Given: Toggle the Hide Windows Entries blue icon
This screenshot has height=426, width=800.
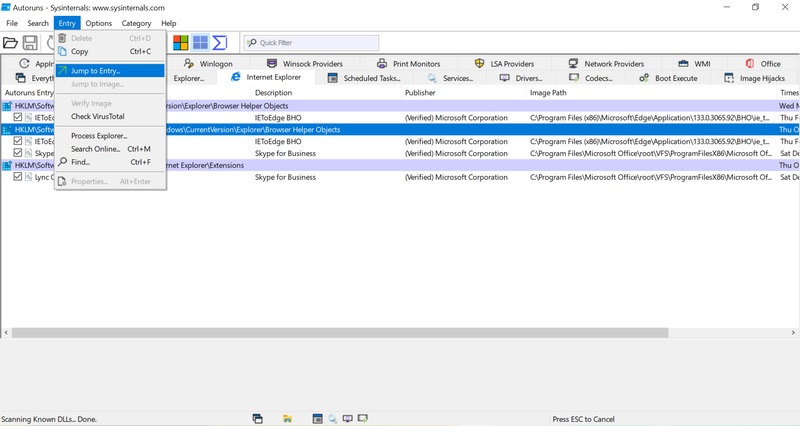Looking at the screenshot, I should pos(200,43).
